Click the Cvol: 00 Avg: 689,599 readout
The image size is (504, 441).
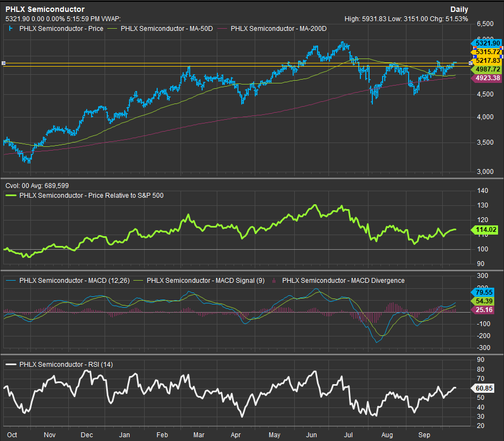pyautogui.click(x=37, y=186)
